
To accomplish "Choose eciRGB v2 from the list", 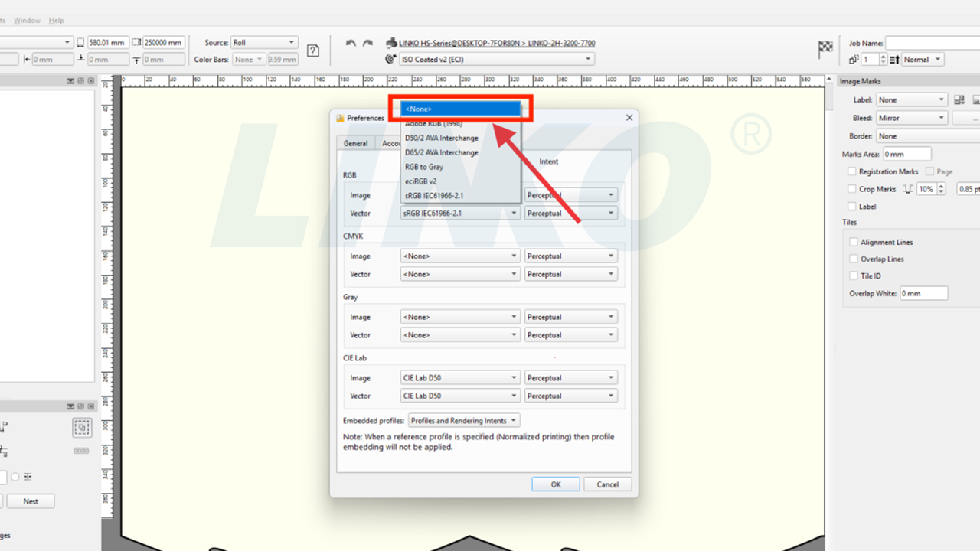I will 461,181.
